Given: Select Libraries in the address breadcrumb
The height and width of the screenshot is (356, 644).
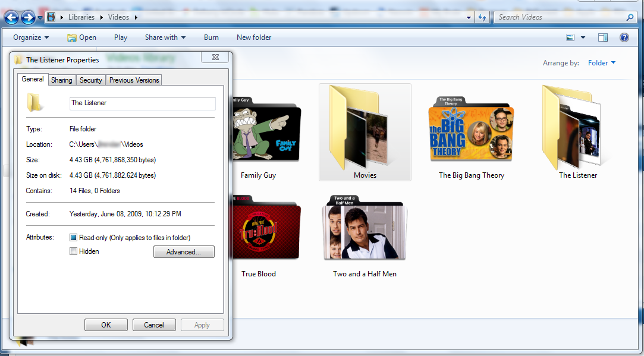Looking at the screenshot, I should coord(81,17).
